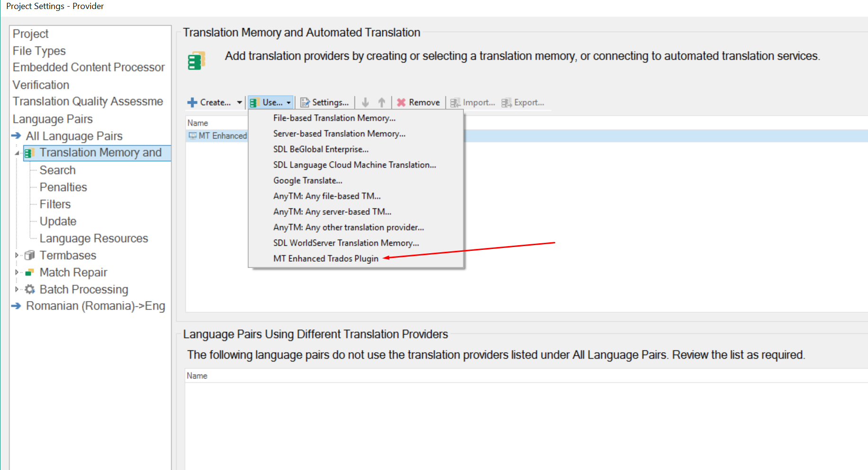Click the Use translation memory icon
The image size is (868, 470).
(254, 102)
